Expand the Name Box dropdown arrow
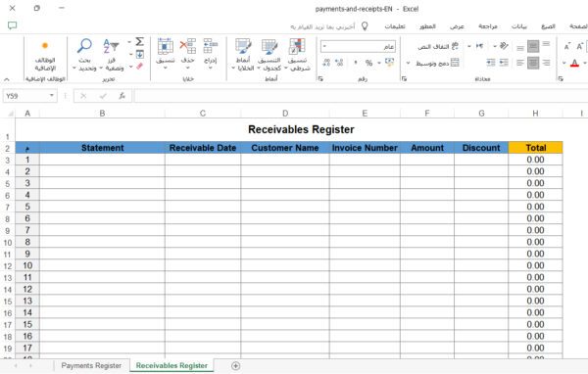This screenshot has width=588, height=374. click(51, 96)
